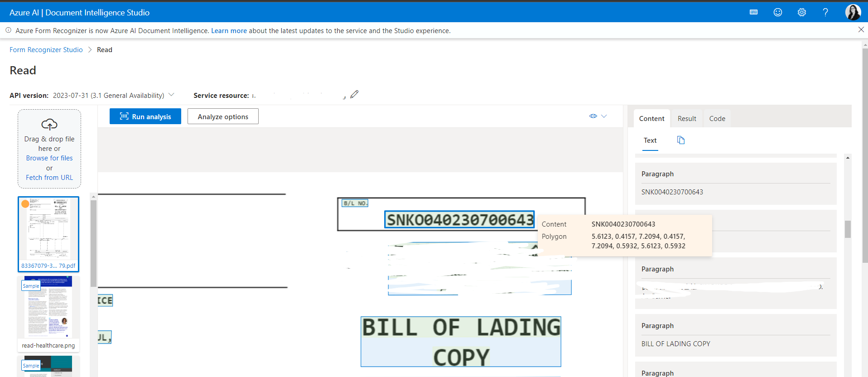The image size is (868, 377).
Task: Go to Form Recognizer Studio breadcrumb
Action: 46,50
